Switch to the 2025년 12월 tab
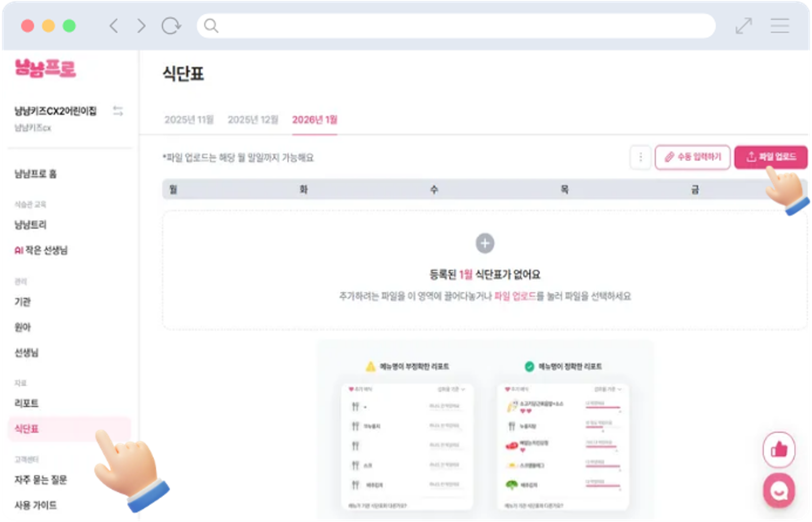 click(x=253, y=120)
